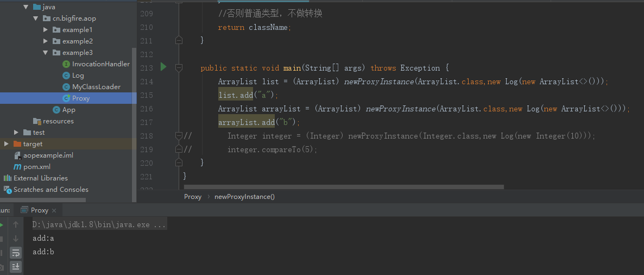Select App in project tree
The height and width of the screenshot is (275, 644).
tap(68, 110)
